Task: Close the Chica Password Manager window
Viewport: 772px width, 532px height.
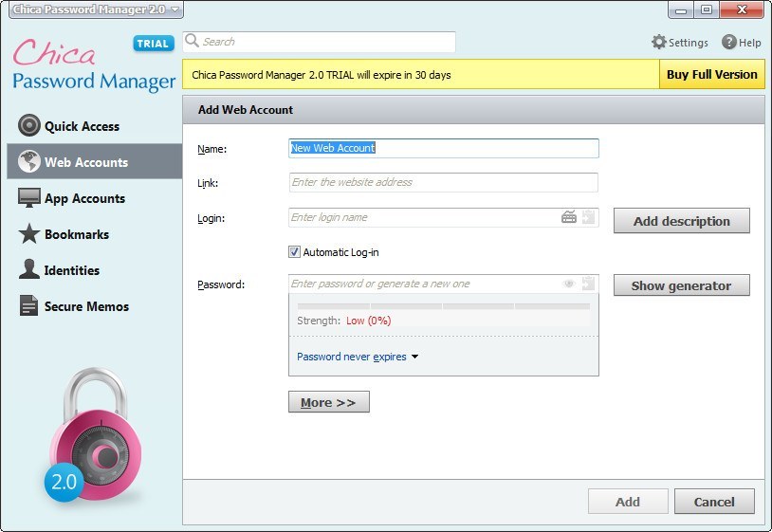Action: click(743, 9)
